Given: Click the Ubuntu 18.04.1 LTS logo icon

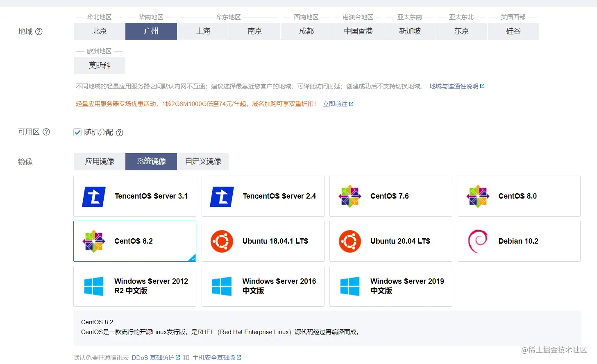Looking at the screenshot, I should click(222, 241).
